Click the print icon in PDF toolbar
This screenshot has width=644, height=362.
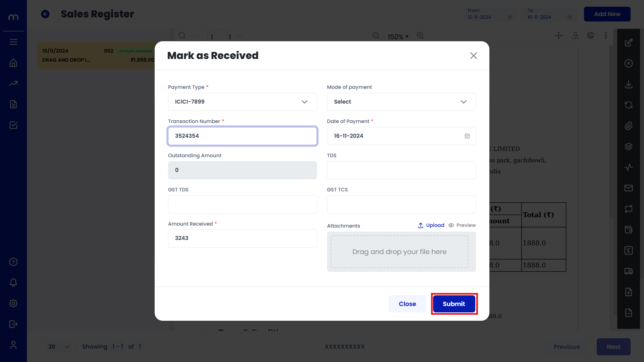(x=591, y=36)
